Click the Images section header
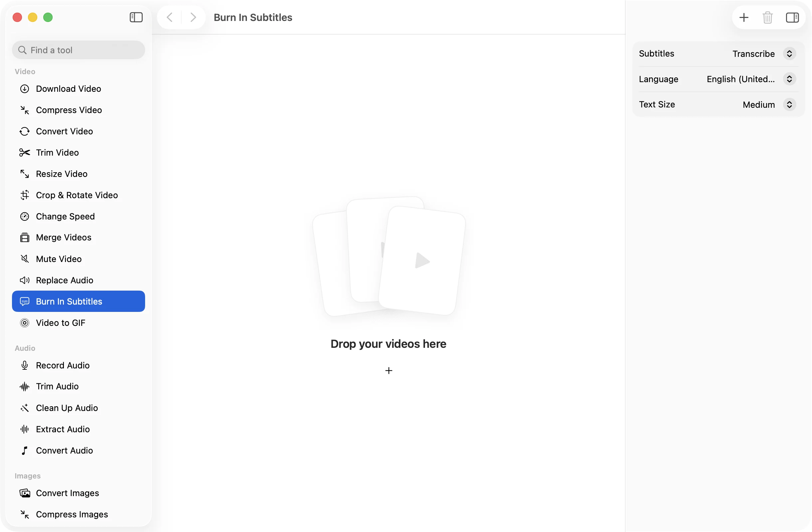Viewport: 812px width, 532px height. point(28,476)
